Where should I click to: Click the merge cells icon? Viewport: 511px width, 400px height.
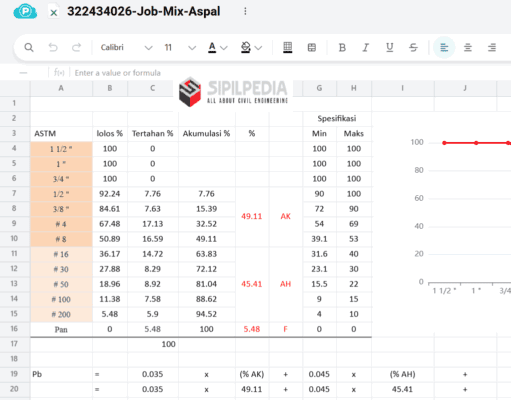312,48
